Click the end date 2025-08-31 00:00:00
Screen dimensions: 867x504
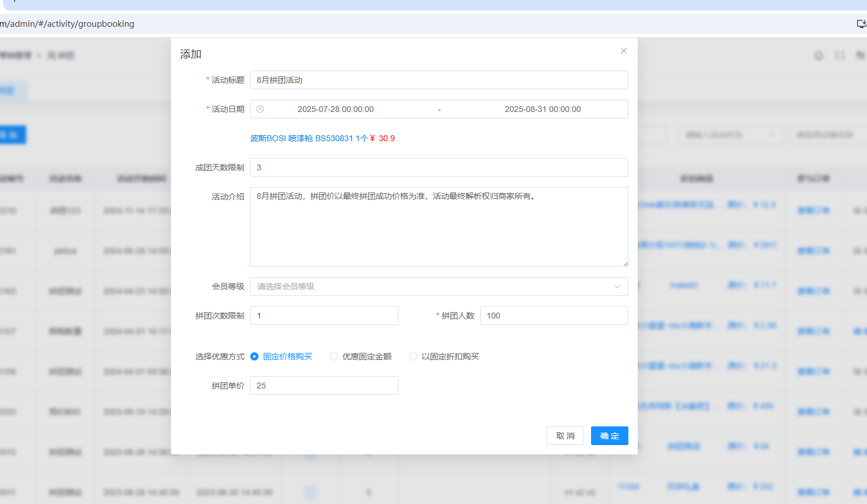543,109
